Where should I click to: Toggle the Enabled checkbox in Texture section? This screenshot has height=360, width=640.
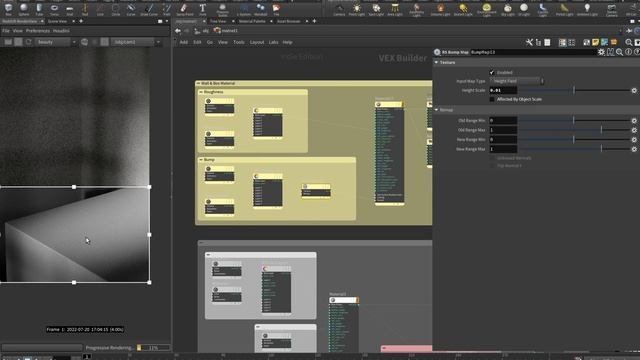492,72
